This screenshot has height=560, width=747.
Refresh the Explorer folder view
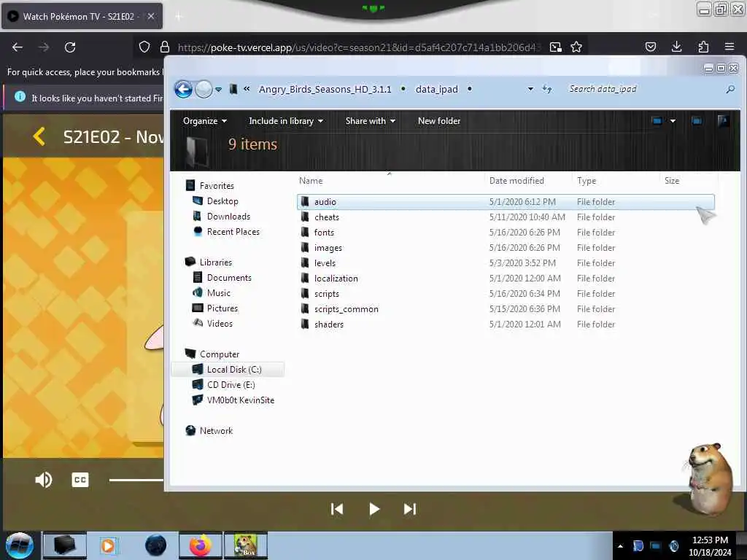tap(547, 89)
